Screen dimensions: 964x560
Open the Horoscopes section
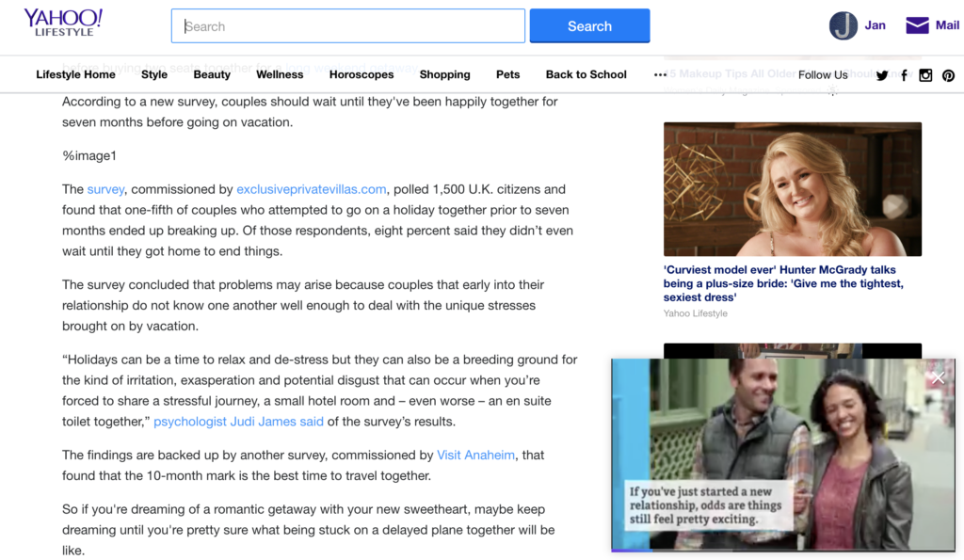click(361, 74)
